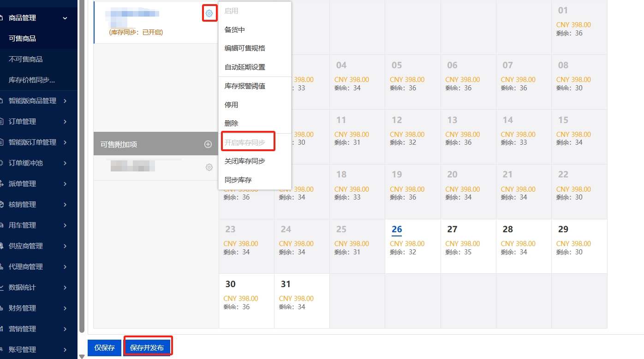Open 库存报警阈值 from the menu
Image resolution: width=644 pixels, height=359 pixels.
244,86
